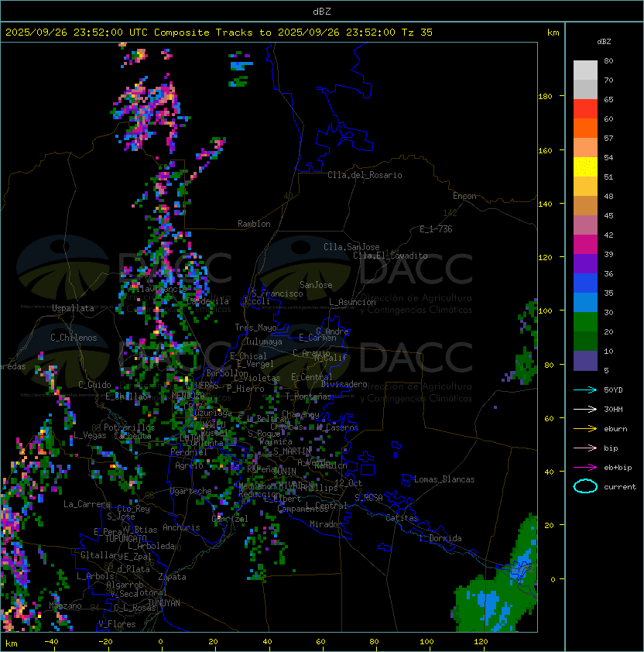Pick the green swatch between 30 and 20

tap(585, 322)
